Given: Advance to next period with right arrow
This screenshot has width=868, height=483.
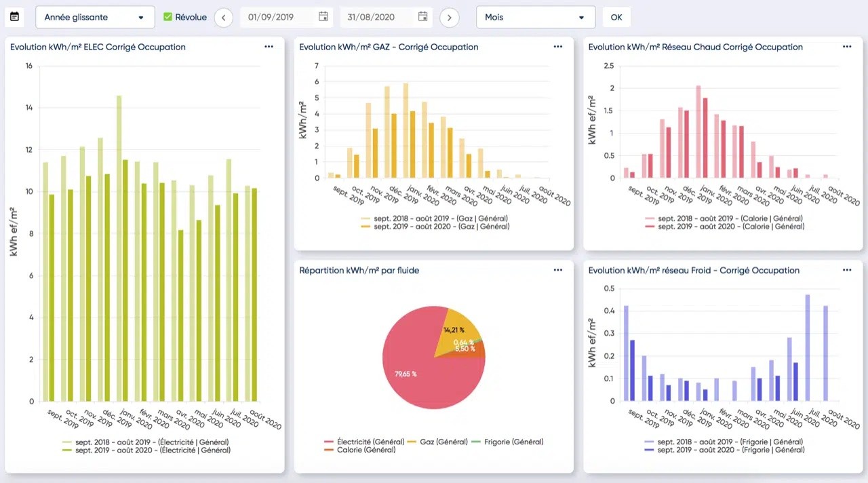Looking at the screenshot, I should (x=450, y=18).
